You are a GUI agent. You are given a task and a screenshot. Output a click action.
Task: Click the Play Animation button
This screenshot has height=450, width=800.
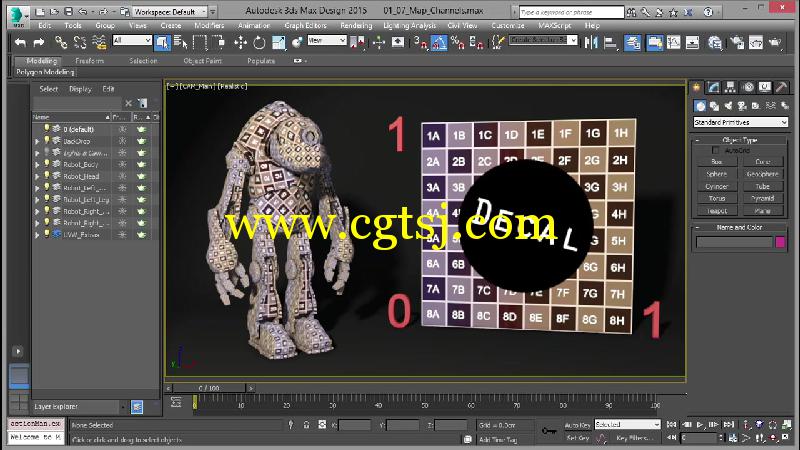(x=699, y=424)
